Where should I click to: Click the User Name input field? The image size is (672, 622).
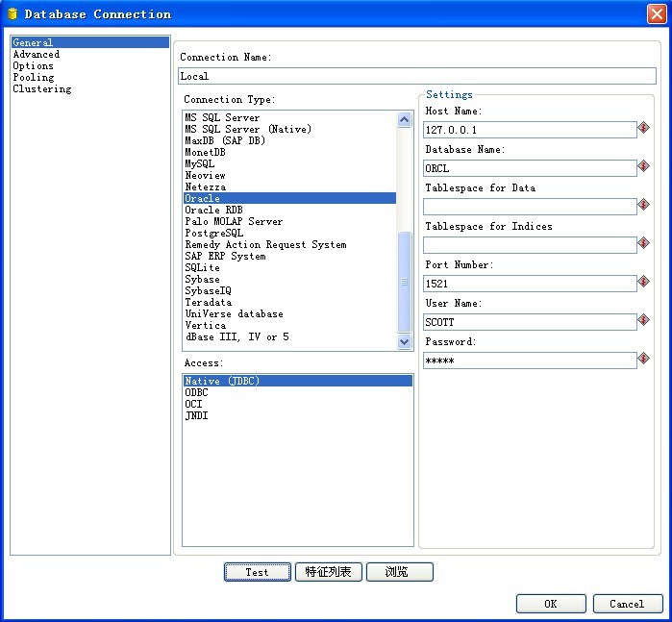coord(530,322)
